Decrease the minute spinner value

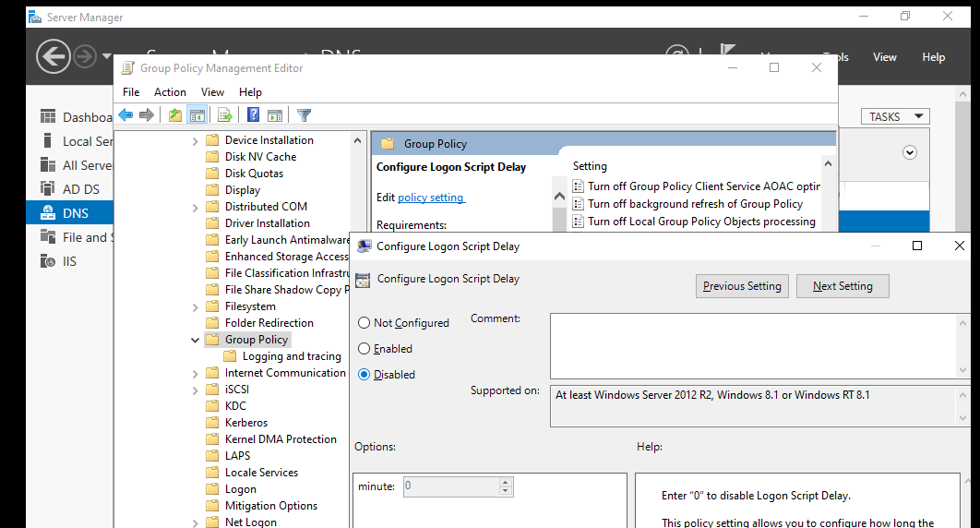(505, 491)
